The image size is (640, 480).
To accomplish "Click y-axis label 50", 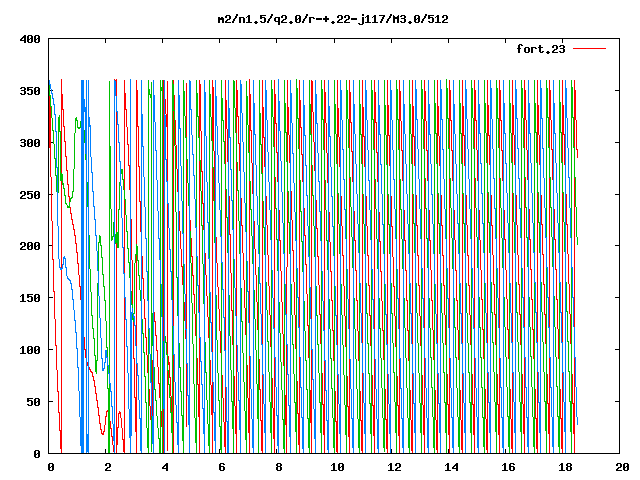I will coord(33,402).
